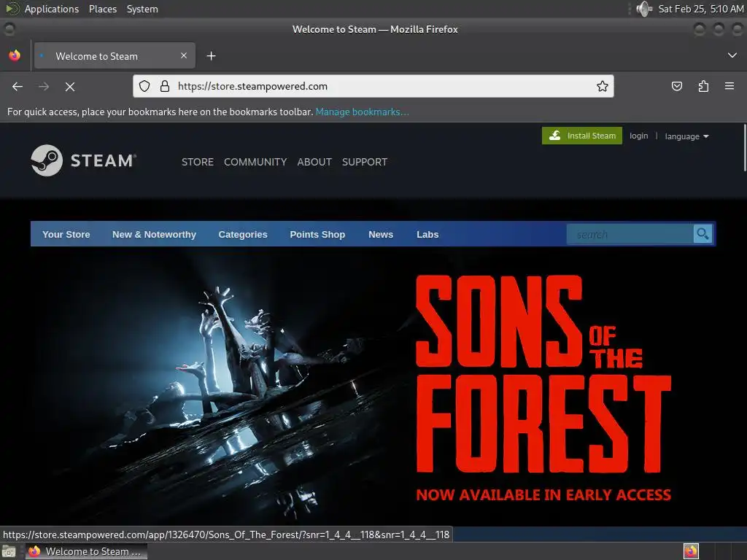Open the Places menu in top panel
The width and height of the screenshot is (747, 560).
click(x=103, y=9)
